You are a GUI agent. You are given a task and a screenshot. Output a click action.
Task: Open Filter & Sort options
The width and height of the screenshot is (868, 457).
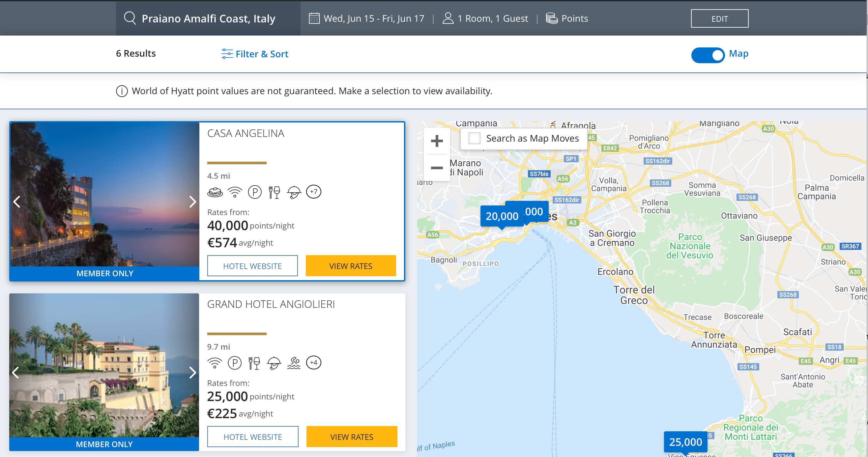click(255, 54)
